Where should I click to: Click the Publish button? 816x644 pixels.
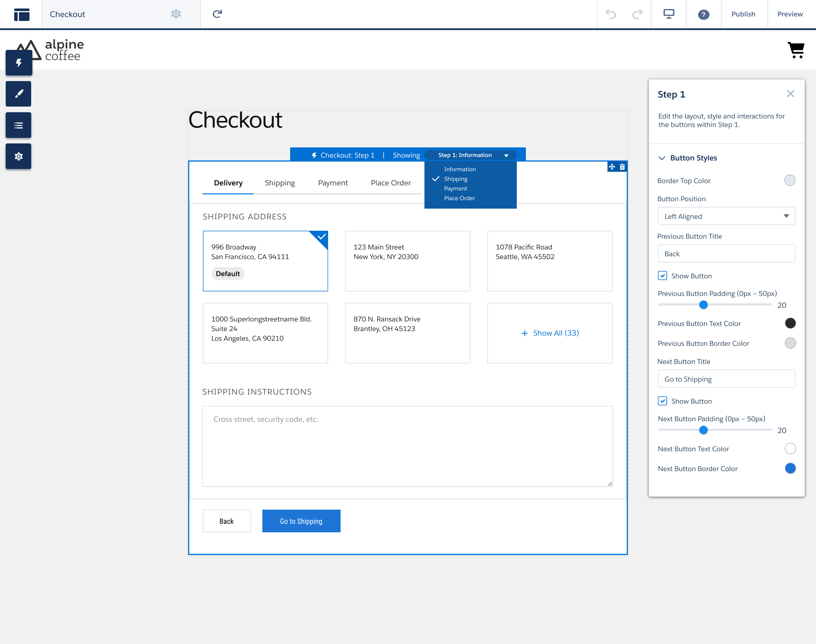click(x=743, y=14)
